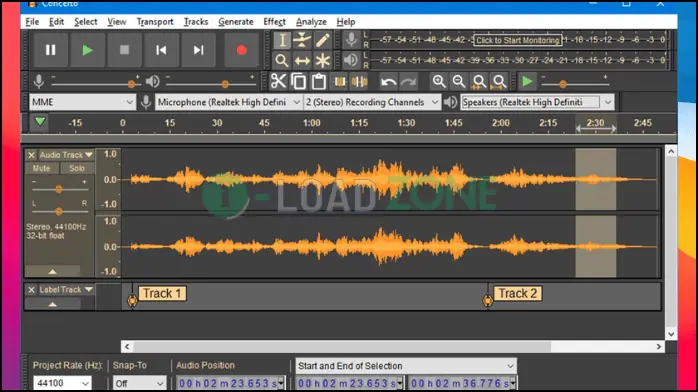Viewport: 698px width, 392px height.
Task: Open the Project Rate 44100 dropdown
Action: [x=62, y=383]
